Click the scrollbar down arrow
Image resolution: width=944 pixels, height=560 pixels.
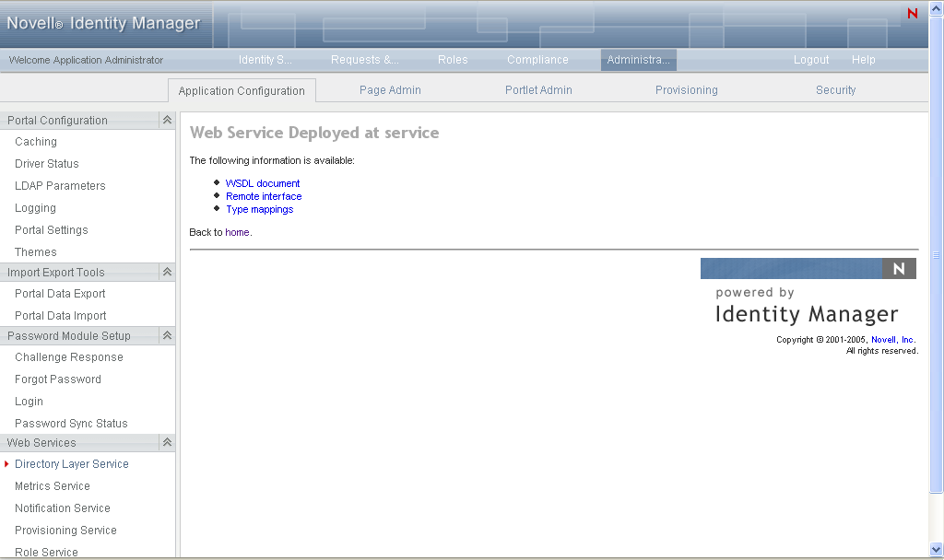(x=937, y=549)
